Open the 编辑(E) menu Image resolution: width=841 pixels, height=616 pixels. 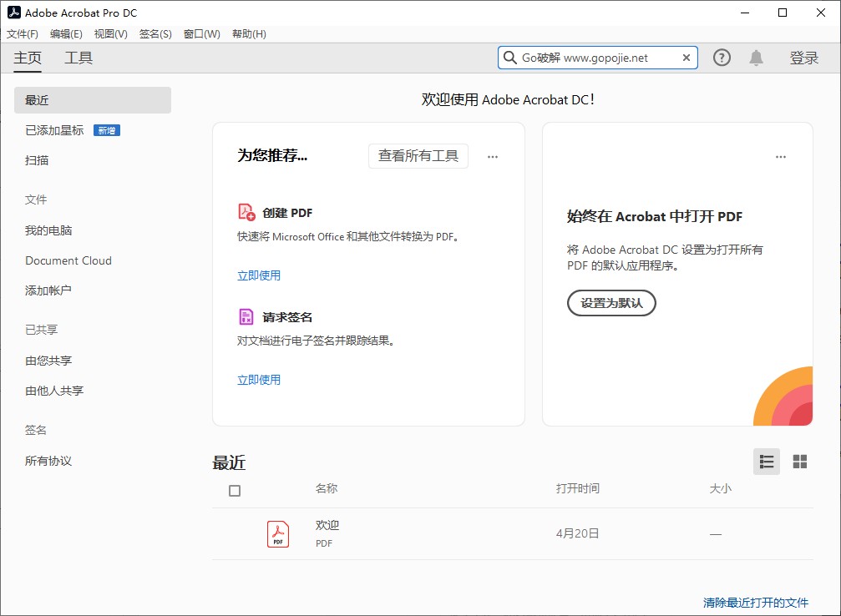click(66, 33)
